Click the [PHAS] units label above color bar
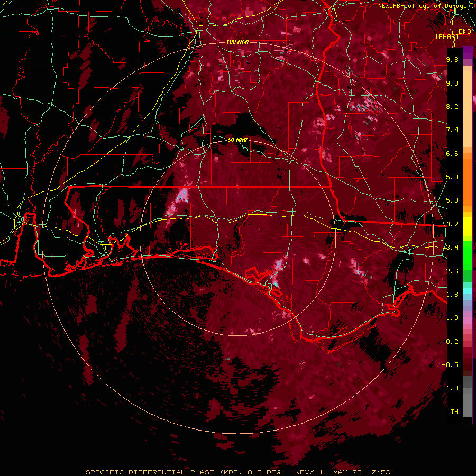The width and height of the screenshot is (476, 476). click(x=447, y=36)
